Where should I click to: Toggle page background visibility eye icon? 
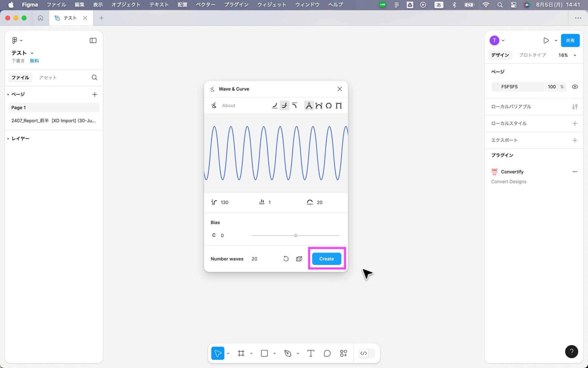click(575, 87)
